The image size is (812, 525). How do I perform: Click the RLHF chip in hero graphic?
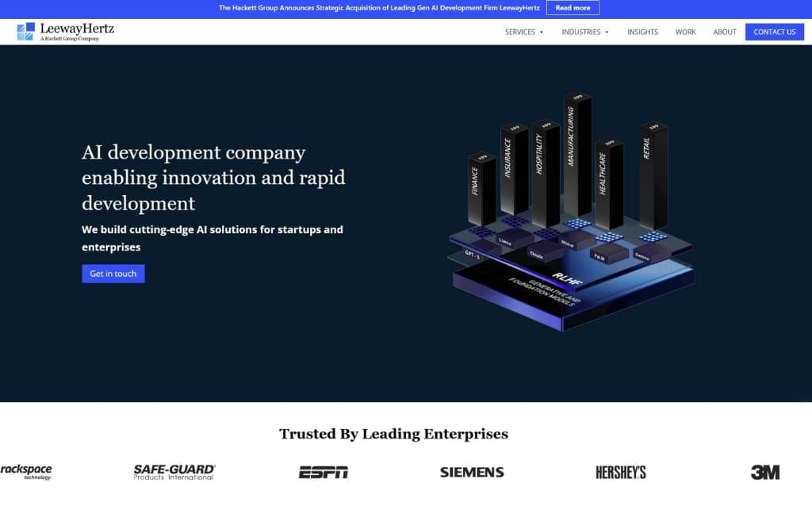point(561,278)
